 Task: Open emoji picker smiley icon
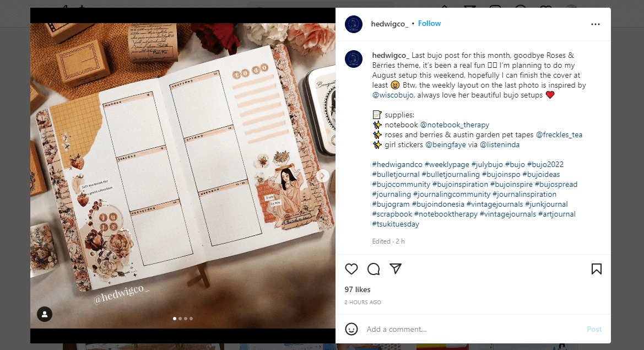coord(351,329)
